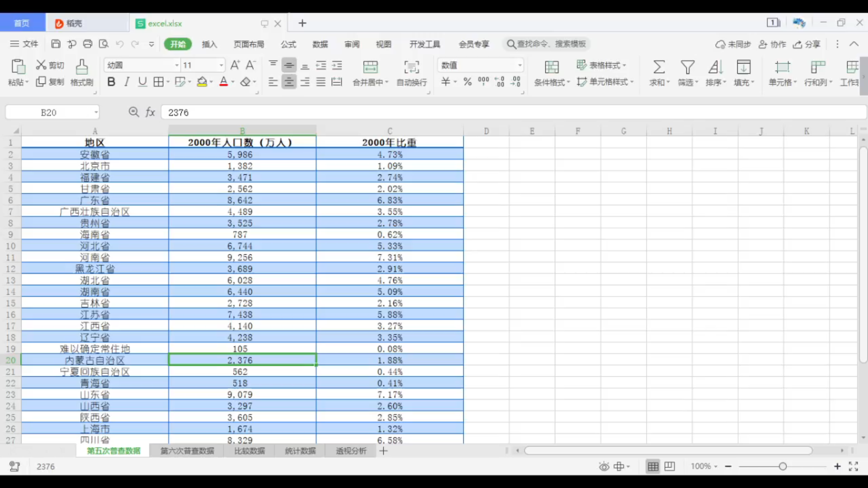Screen dimensions: 868x488
Task: Increase indent icon
Action: click(x=337, y=65)
